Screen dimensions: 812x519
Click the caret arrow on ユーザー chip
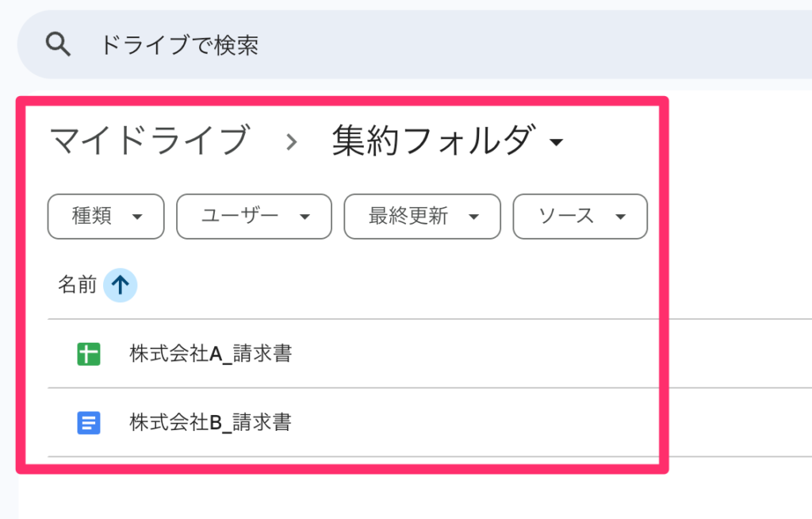click(x=304, y=217)
